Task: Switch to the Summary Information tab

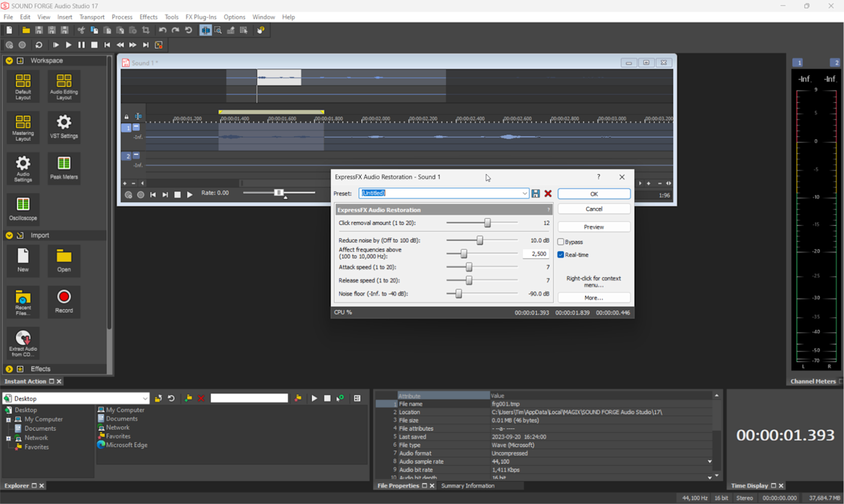Action: pyautogui.click(x=468, y=486)
